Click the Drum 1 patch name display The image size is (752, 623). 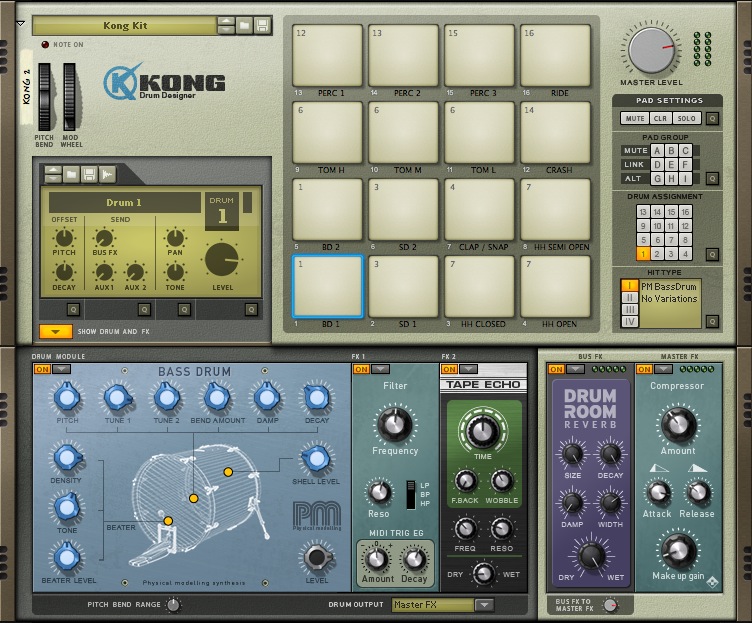pyautogui.click(x=124, y=202)
